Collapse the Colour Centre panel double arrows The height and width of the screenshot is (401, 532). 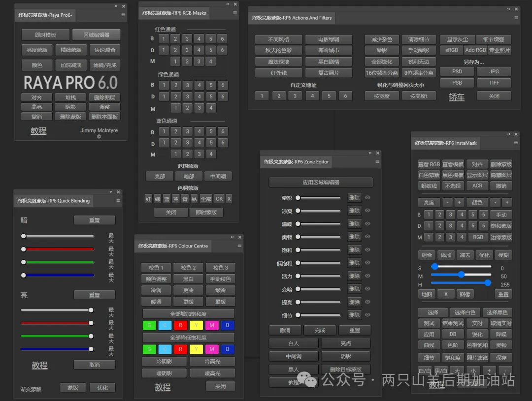[x=232, y=237]
